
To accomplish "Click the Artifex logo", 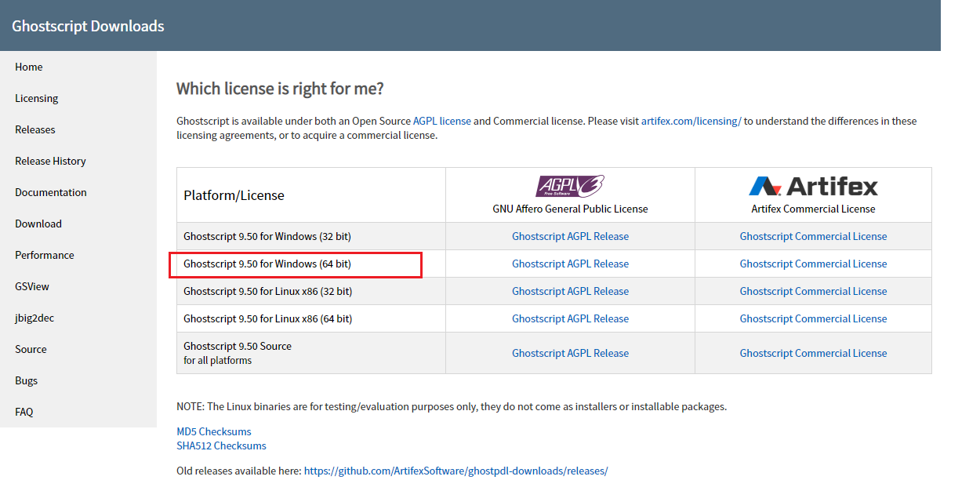I will coord(813,186).
